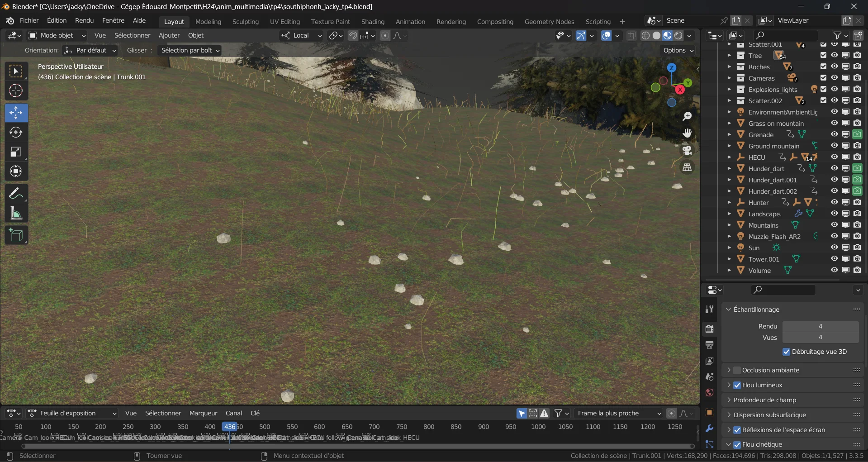Open the Mode objet dropdown
The height and width of the screenshot is (462, 868).
pos(57,35)
